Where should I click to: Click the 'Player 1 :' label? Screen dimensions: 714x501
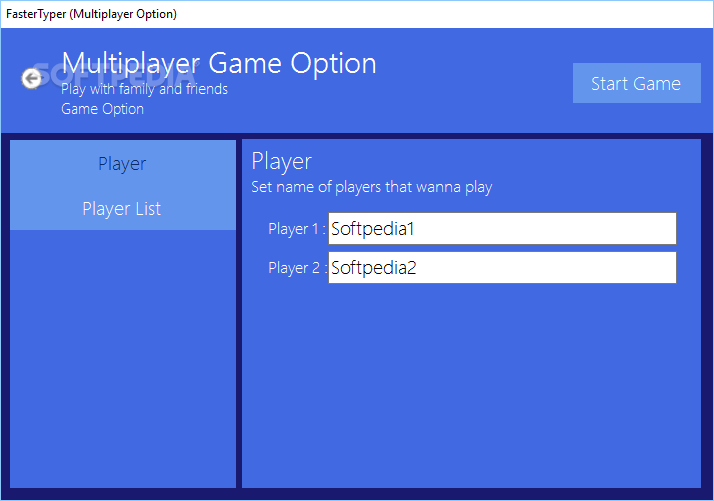pos(297,229)
